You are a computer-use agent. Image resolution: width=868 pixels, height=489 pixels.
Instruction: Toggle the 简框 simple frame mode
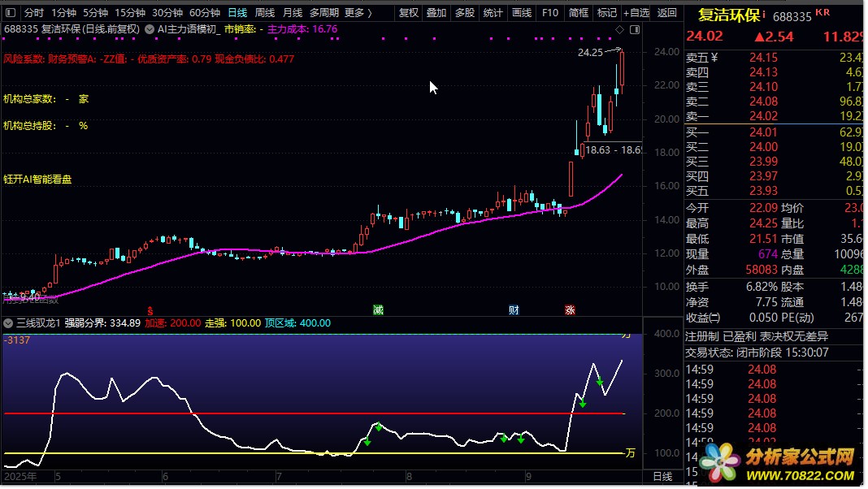579,13
